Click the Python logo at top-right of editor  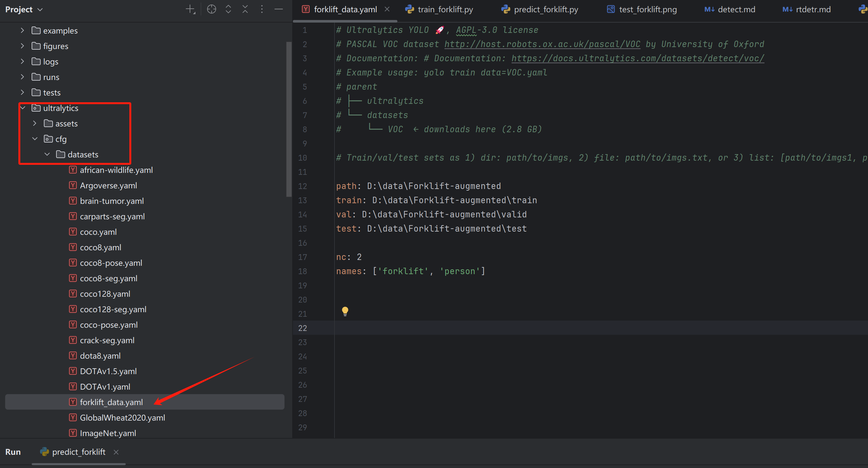coord(863,9)
